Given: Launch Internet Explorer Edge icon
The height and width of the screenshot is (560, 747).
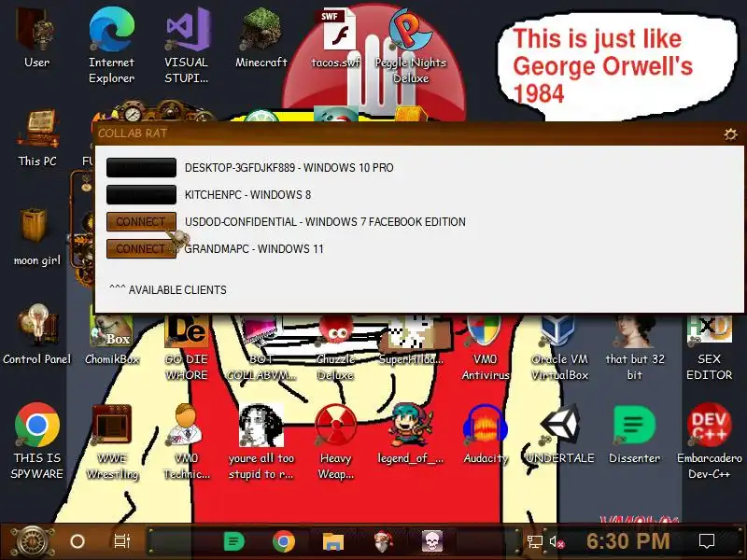Looking at the screenshot, I should point(111,45).
